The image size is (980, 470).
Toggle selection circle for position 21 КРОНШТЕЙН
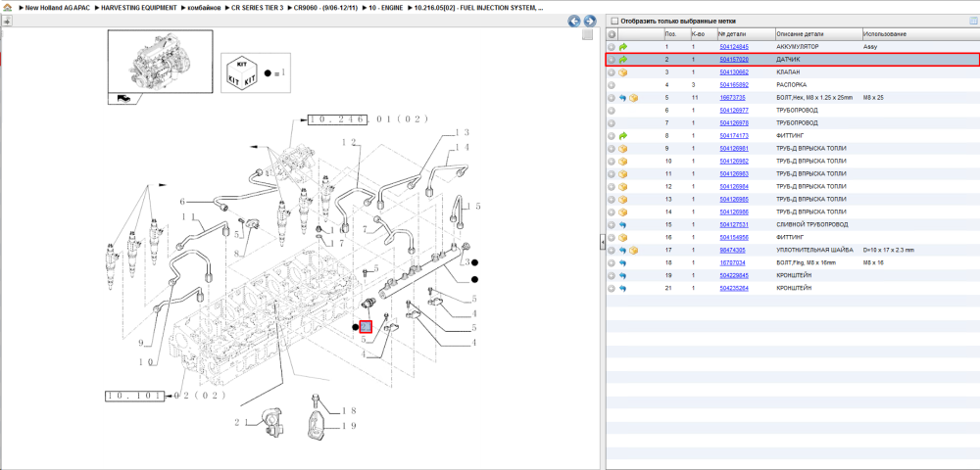[612, 289]
